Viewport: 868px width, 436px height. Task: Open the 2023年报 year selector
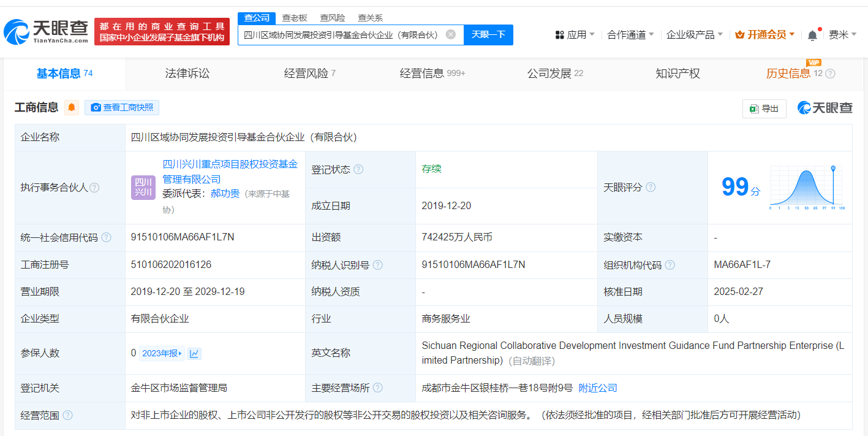(162, 353)
